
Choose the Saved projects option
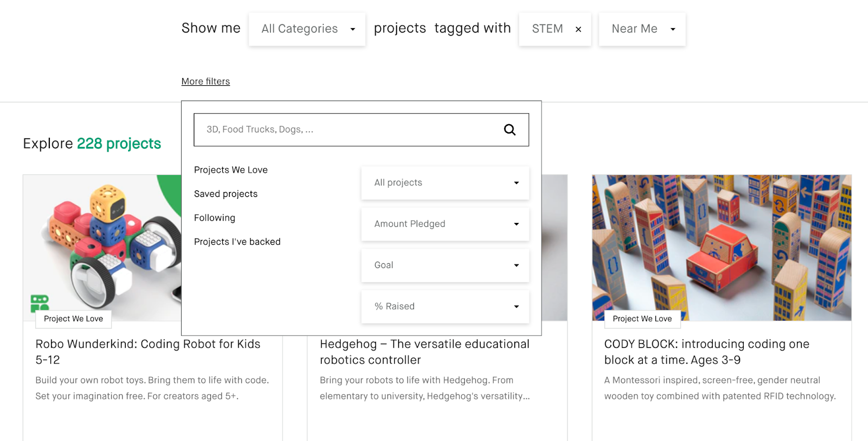tap(226, 194)
